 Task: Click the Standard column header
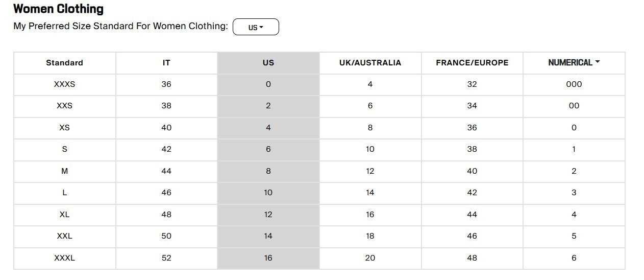click(x=64, y=63)
